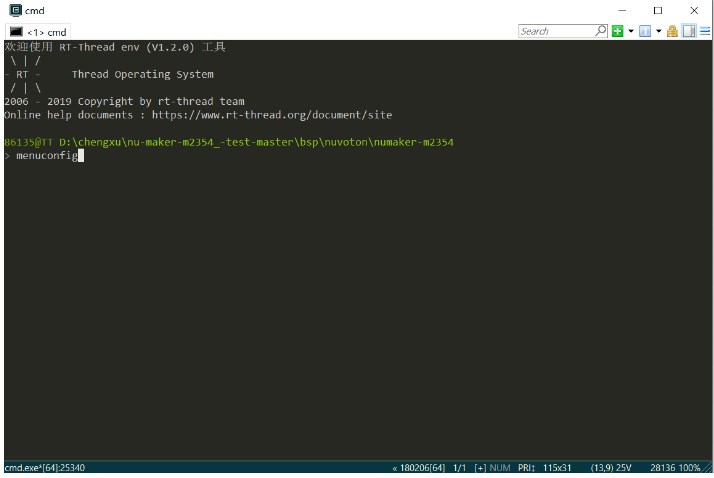Viewport: 714px width, 478px height.
Task: Click the 115x31 console size status entry
Action: point(557,468)
